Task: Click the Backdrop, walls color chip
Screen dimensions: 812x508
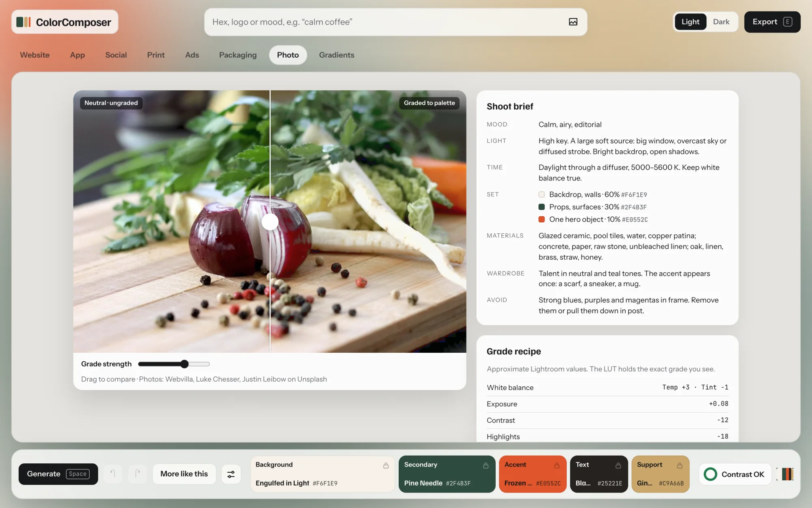Action: click(542, 195)
